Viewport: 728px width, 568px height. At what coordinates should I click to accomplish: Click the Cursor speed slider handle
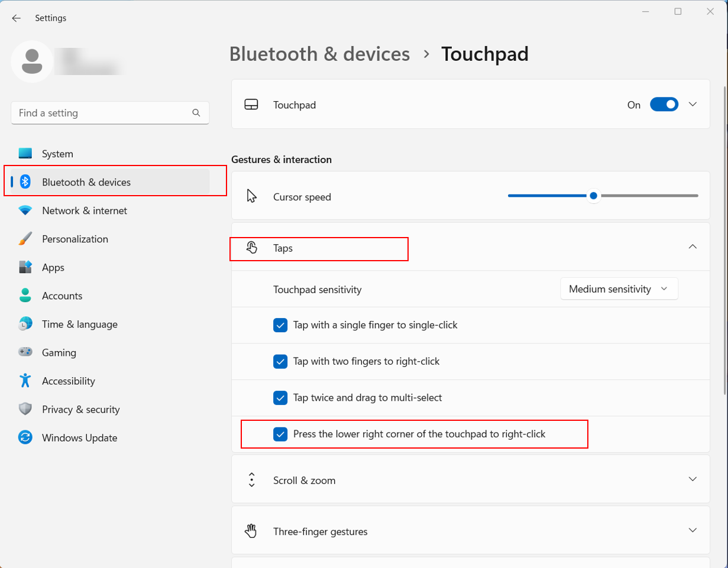click(593, 196)
